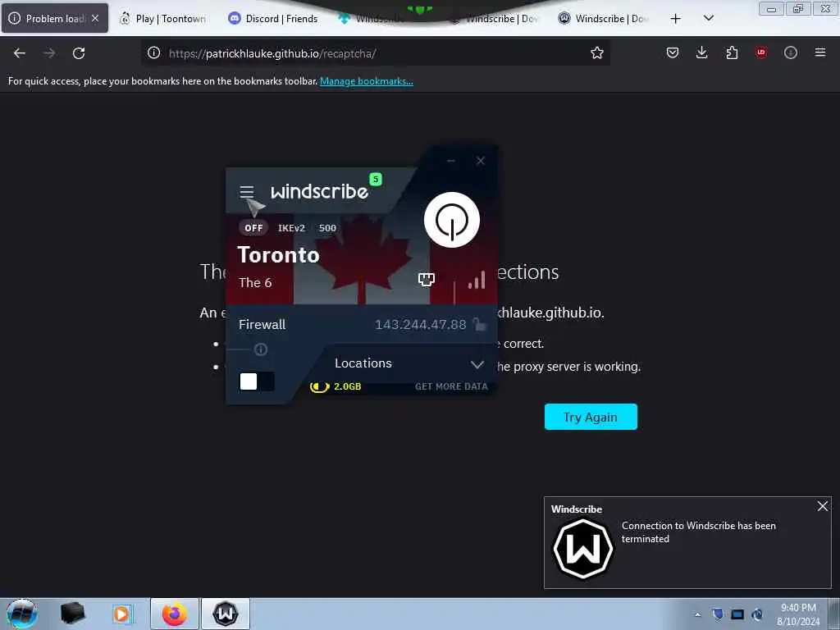Viewport: 840px width, 630px height.
Task: Click the taskbar clock showing 9:40 PM
Action: (798, 614)
